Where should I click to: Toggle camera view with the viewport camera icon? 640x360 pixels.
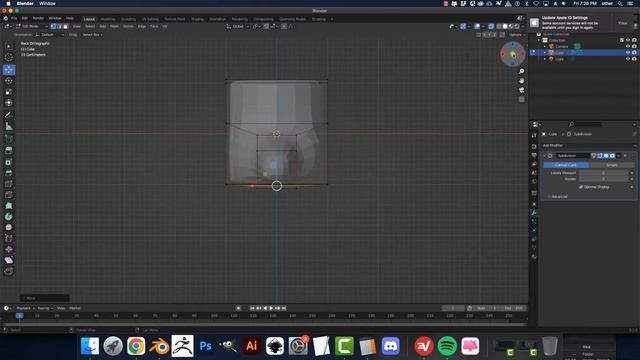point(521,90)
